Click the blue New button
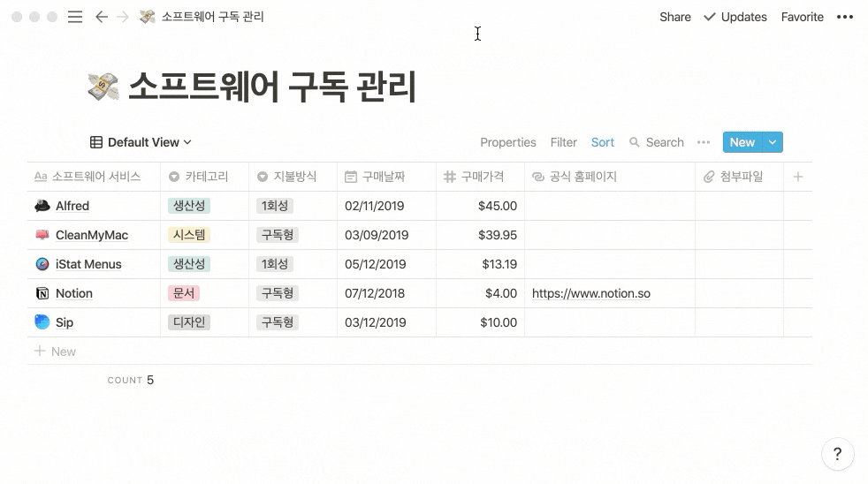 [x=742, y=142]
